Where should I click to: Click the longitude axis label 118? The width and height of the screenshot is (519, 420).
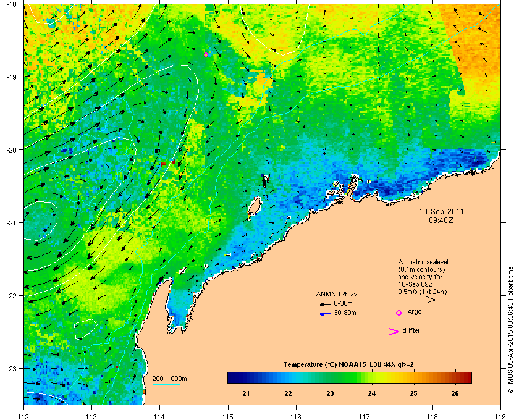click(432, 416)
